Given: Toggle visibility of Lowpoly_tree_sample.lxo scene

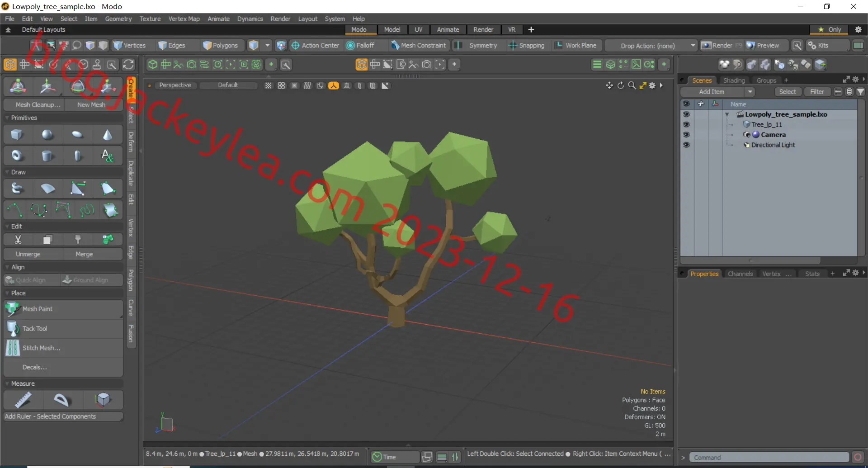Looking at the screenshot, I should (x=686, y=114).
